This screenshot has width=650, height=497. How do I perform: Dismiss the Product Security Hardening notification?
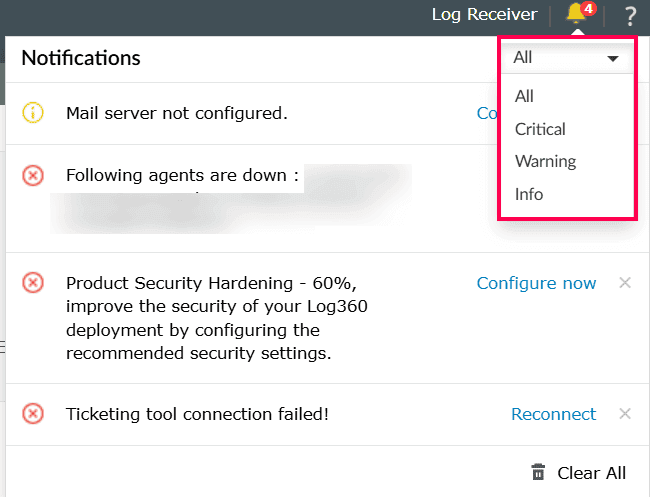point(625,283)
